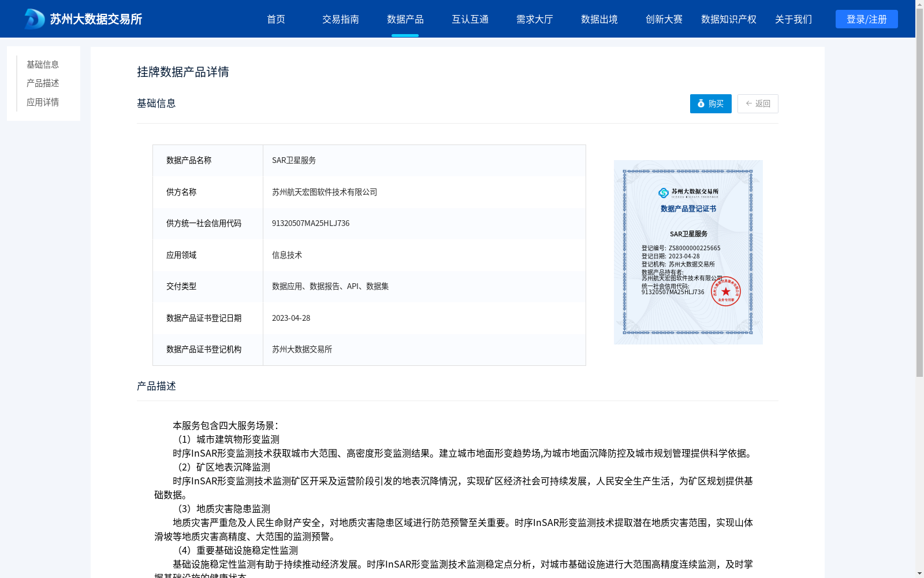Viewport: 924px width, 578px height.
Task: Click the 登录/注册 button
Action: [x=867, y=19]
